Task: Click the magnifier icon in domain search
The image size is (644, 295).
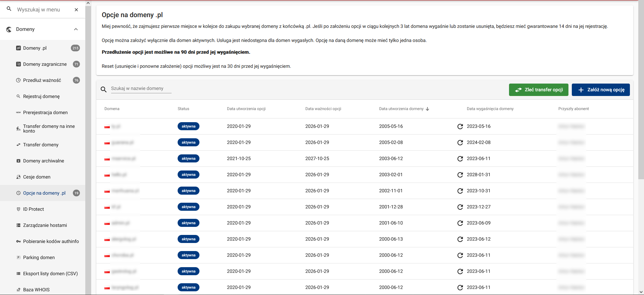Action: [x=104, y=89]
